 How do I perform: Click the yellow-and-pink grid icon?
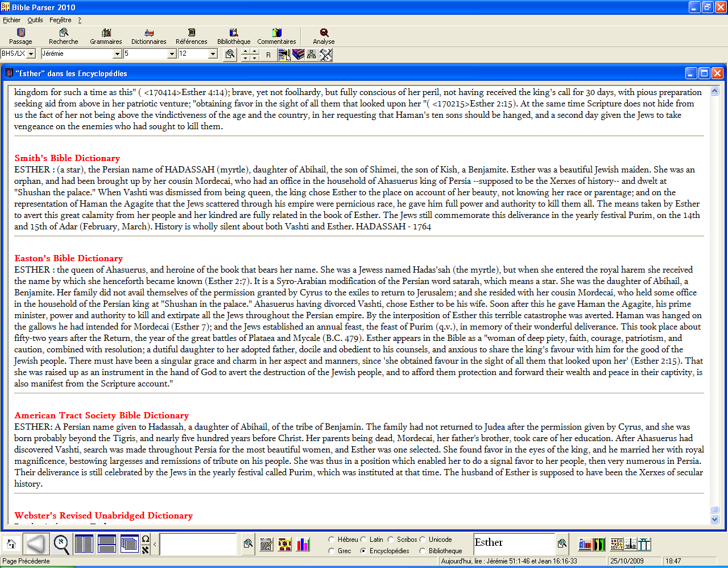pyautogui.click(x=285, y=544)
